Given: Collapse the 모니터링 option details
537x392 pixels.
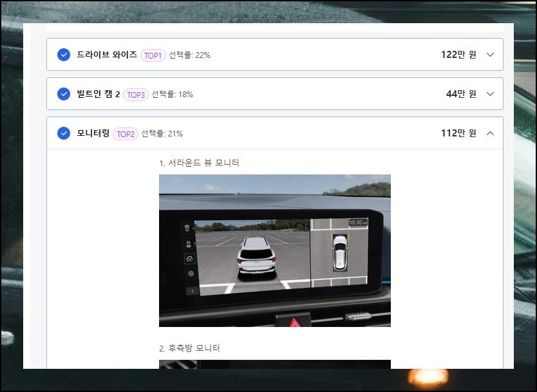Looking at the screenshot, I should [490, 133].
